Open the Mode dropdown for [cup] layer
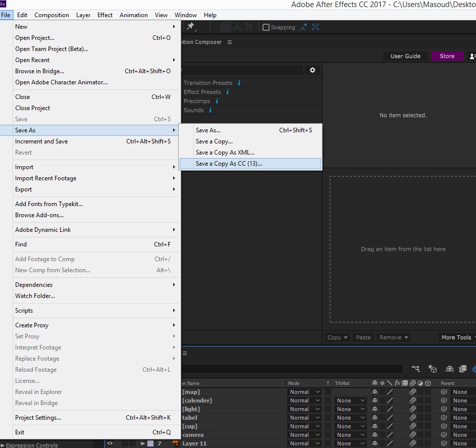 tap(305, 426)
